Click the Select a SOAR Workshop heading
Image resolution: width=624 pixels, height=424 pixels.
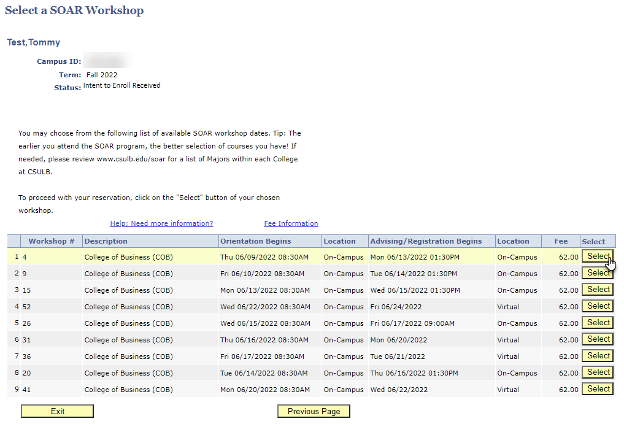point(74,10)
